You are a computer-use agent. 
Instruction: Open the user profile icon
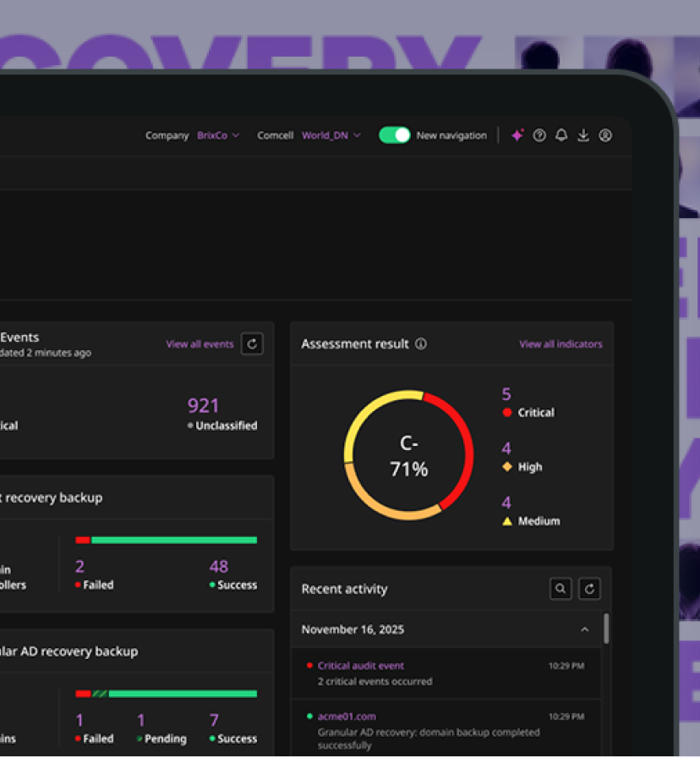[605, 135]
